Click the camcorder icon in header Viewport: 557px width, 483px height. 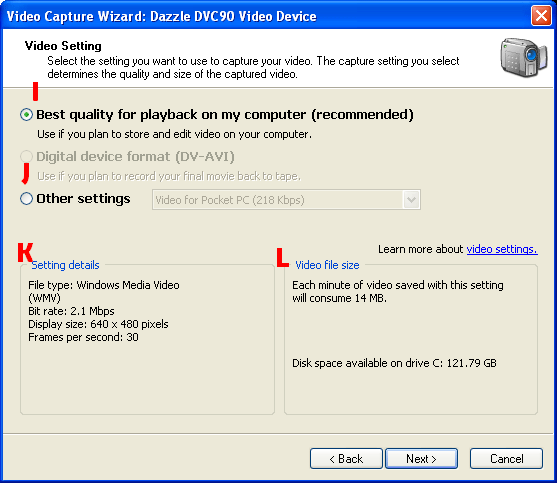tap(524, 58)
